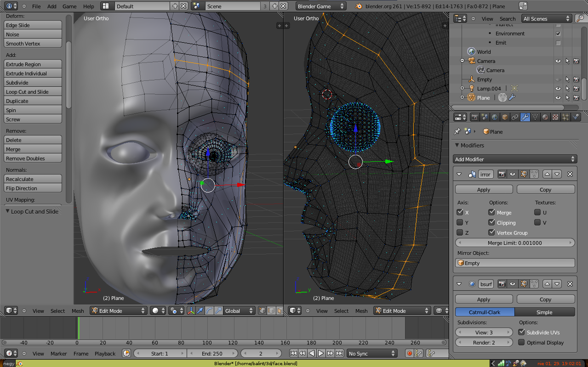The height and width of the screenshot is (367, 588).
Task: Switch to the World properties globe icon
Action: point(495,117)
